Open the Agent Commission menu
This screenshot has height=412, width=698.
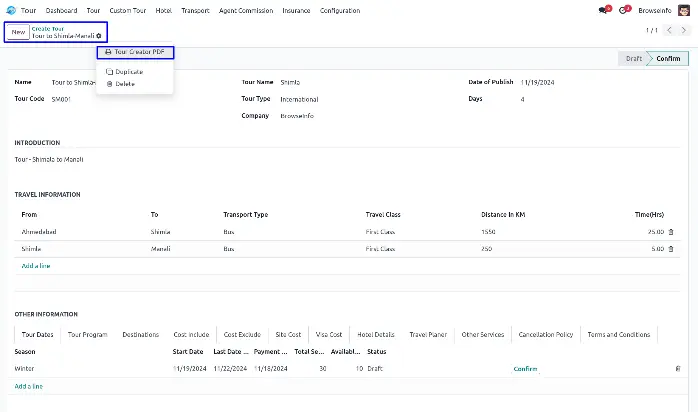244,10
